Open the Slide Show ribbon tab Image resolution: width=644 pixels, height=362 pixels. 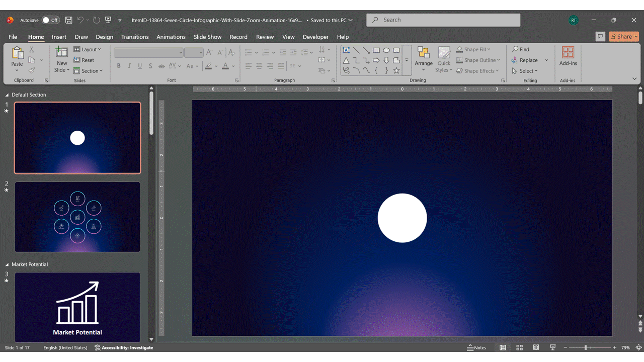coord(207,37)
